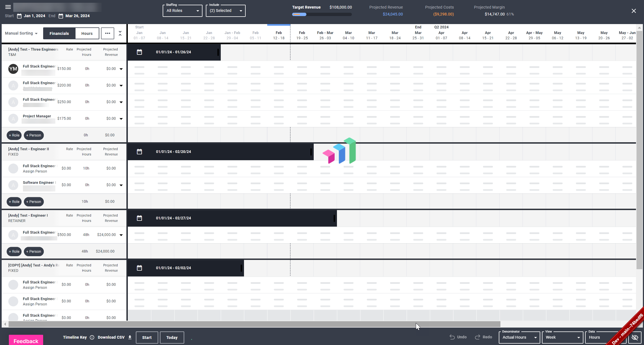This screenshot has height=345, width=644.
Task: Jump to Today on timeline
Action: [172, 338]
